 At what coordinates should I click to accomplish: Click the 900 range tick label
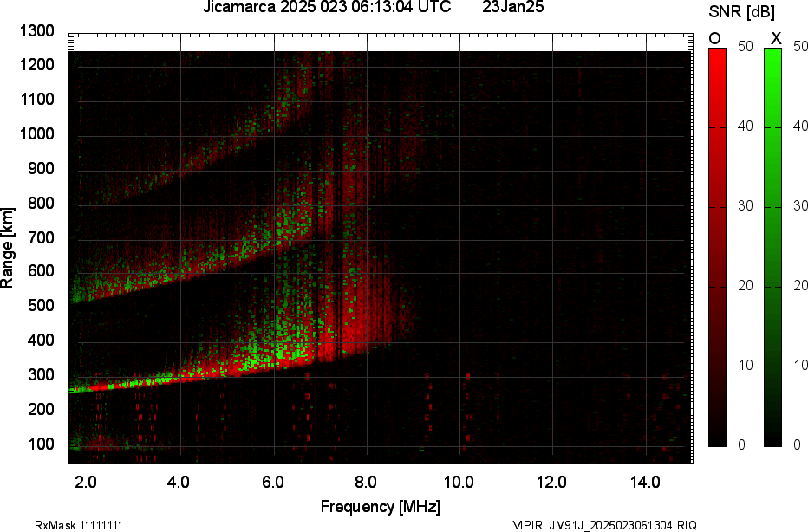click(41, 169)
